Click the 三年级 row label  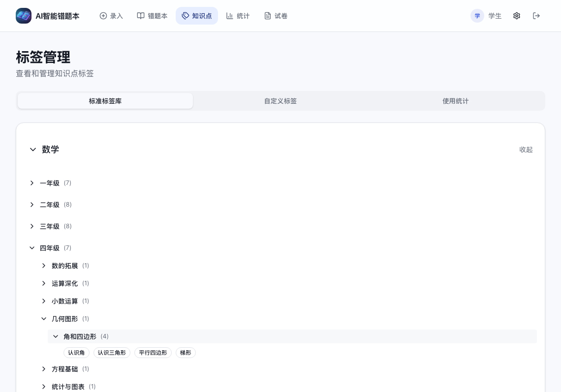[x=50, y=226]
